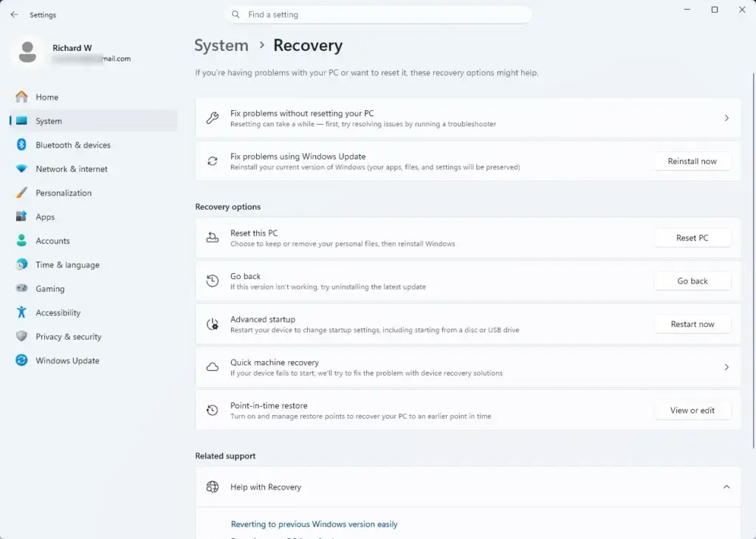The width and height of the screenshot is (756, 539).
Task: Click the globe icon beside Help with Recovery
Action: point(213,487)
